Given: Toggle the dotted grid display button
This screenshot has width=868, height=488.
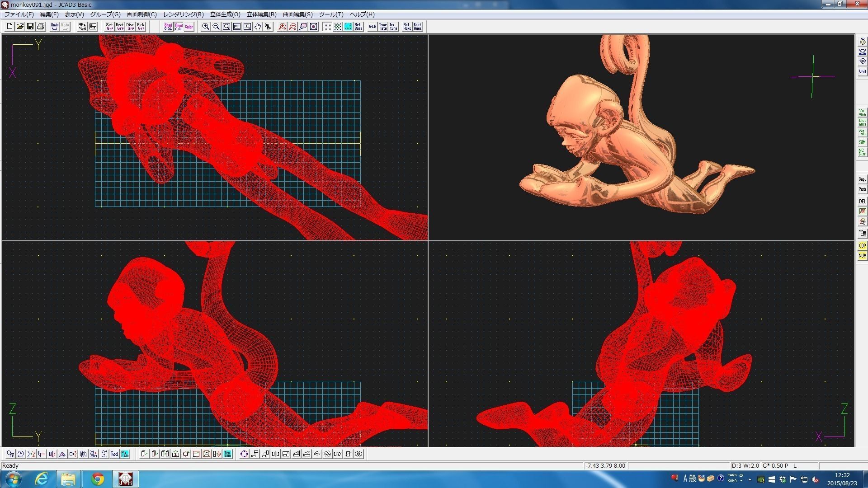Looking at the screenshot, I should pyautogui.click(x=327, y=27).
